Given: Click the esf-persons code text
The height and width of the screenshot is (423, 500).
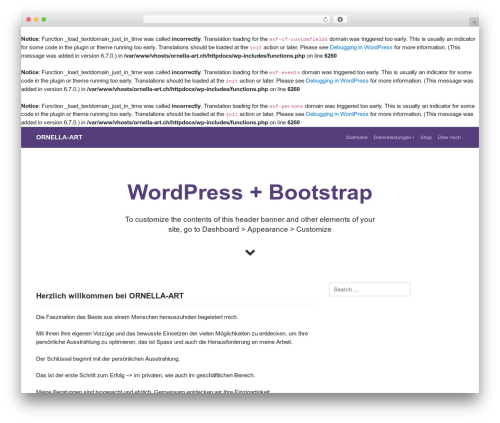Looking at the screenshot, I should pyautogui.click(x=286, y=106).
